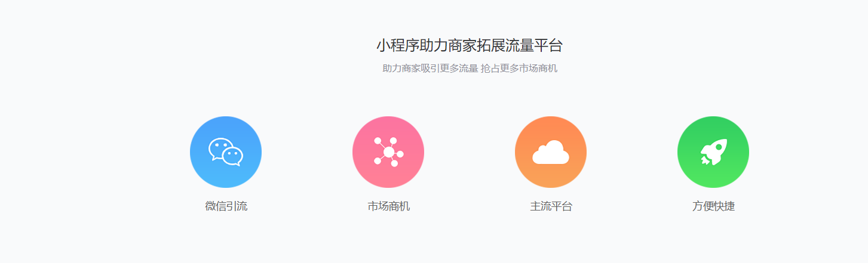The height and width of the screenshot is (263, 868).
Task: Click the subtitle phrase 抢占更多市场商机
Action: point(519,68)
